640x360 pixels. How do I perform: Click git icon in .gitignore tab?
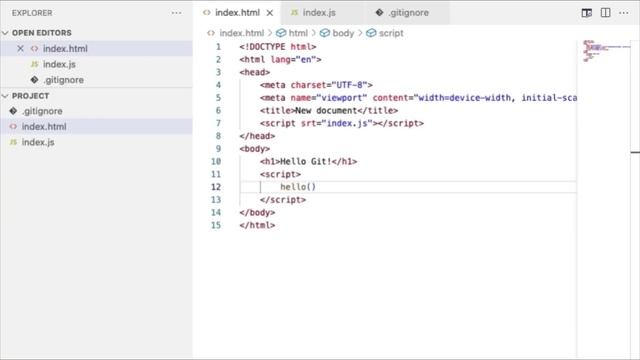pos(379,13)
